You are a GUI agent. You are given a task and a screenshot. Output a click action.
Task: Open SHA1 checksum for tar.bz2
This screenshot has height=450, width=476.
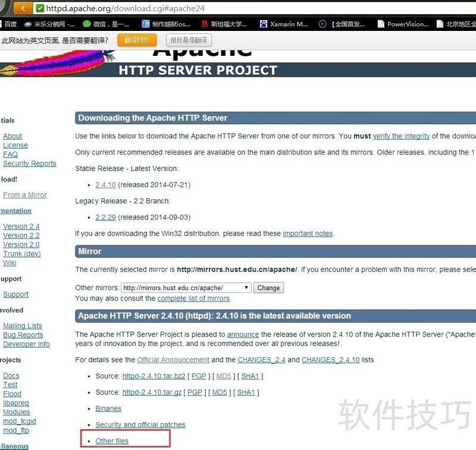[250, 376]
